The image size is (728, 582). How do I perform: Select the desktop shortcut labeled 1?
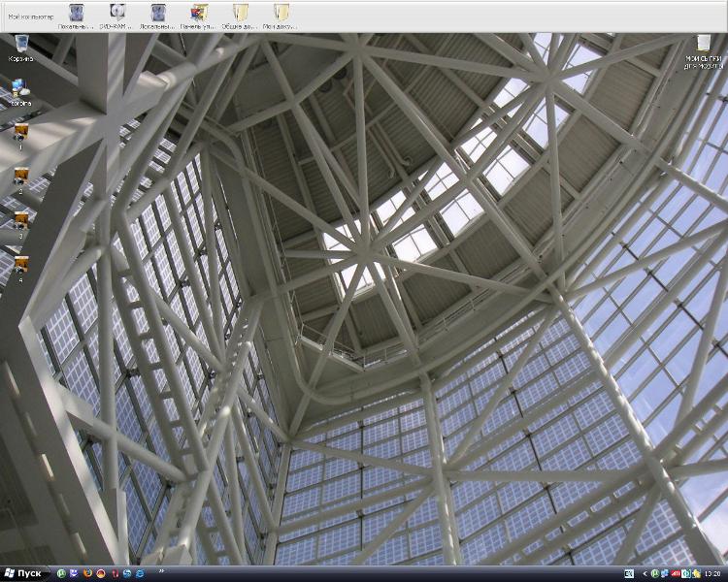[21, 137]
